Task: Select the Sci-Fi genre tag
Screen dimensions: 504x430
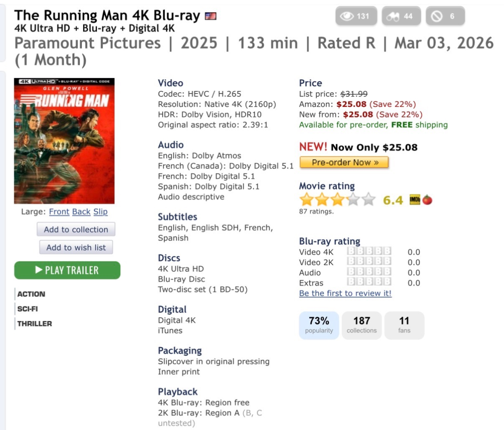Action: pos(28,309)
